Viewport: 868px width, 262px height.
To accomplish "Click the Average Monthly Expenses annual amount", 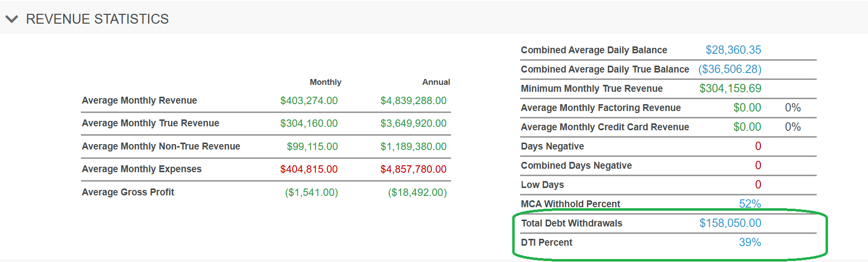I will click(x=413, y=169).
